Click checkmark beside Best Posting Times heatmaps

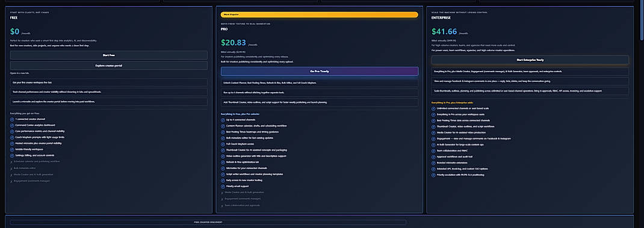[223, 132]
